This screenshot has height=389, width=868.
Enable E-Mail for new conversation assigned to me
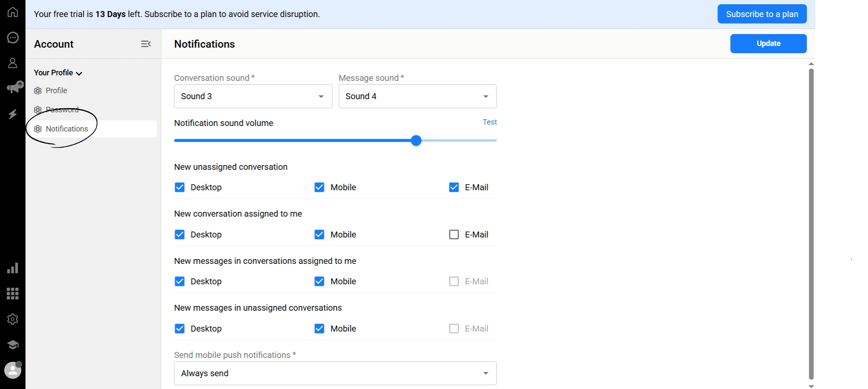point(454,234)
